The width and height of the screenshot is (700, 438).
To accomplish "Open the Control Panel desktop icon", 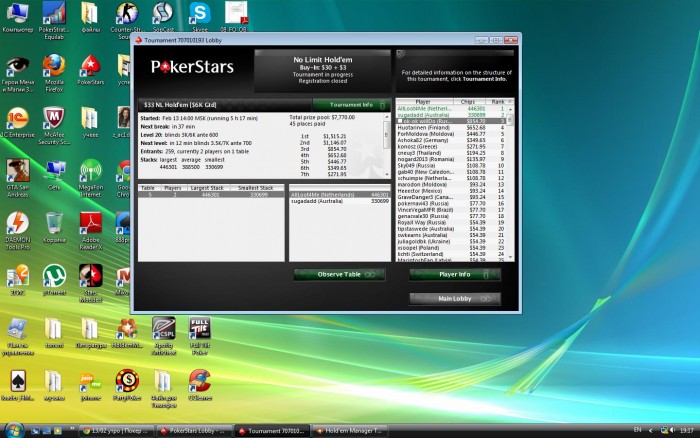I will point(17,336).
